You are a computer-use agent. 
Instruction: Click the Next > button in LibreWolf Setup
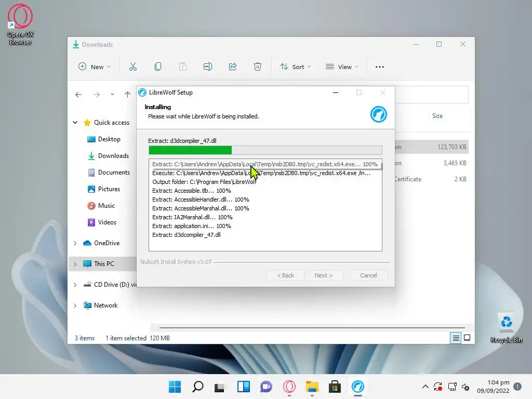click(x=324, y=275)
